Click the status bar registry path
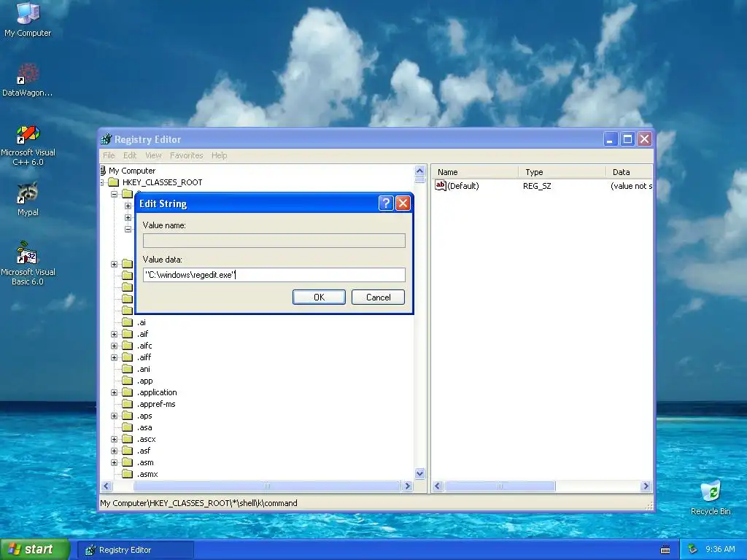Viewport: 747px width, 560px height. point(198,503)
